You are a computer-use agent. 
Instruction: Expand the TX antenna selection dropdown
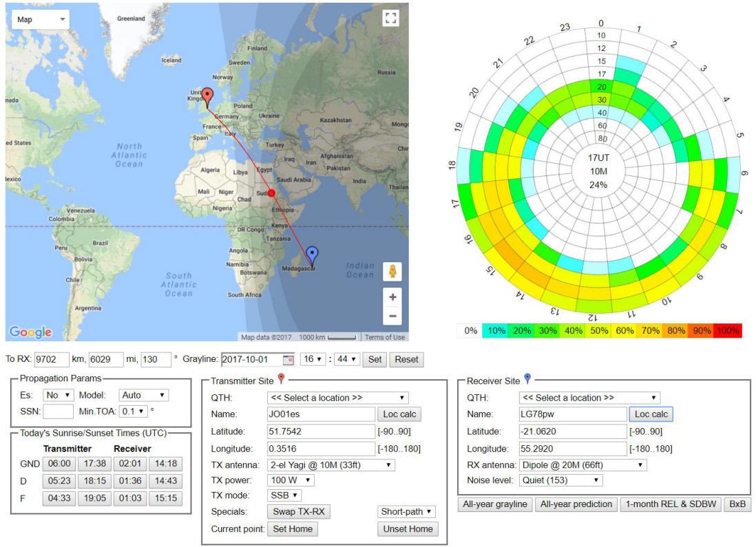tap(330, 465)
